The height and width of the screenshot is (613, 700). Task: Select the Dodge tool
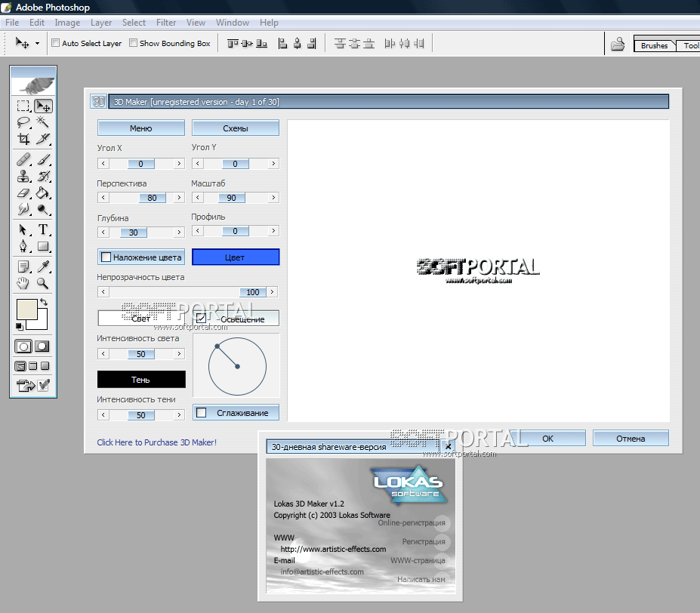point(43,209)
